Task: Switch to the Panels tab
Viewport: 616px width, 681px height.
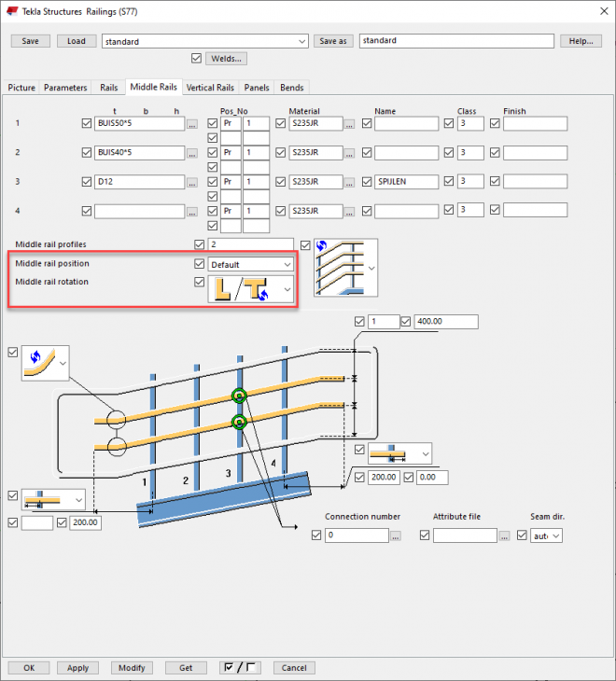Action: pyautogui.click(x=257, y=88)
